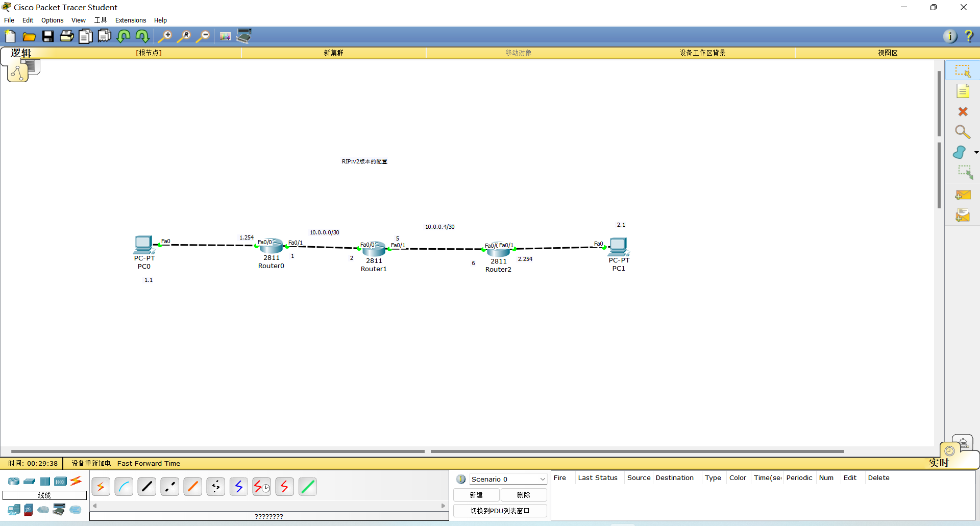This screenshot has height=526, width=980.
Task: Click the 新建 scenario button
Action: 476,495
